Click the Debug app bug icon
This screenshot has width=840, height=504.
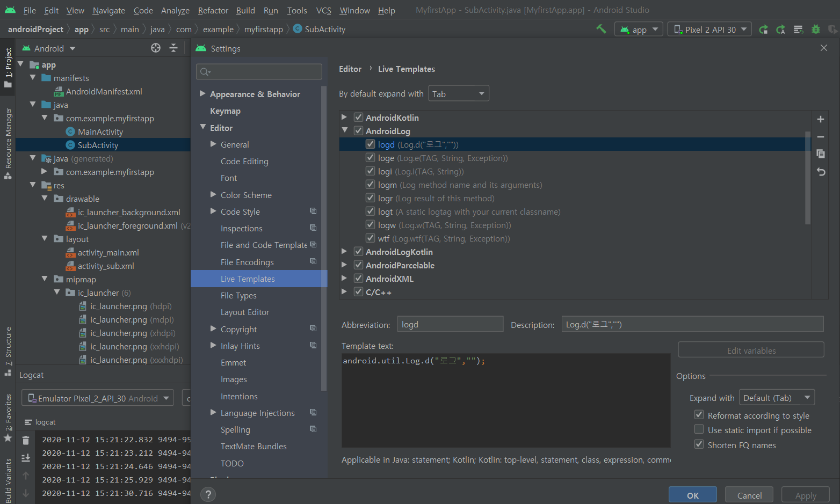pyautogui.click(x=816, y=30)
